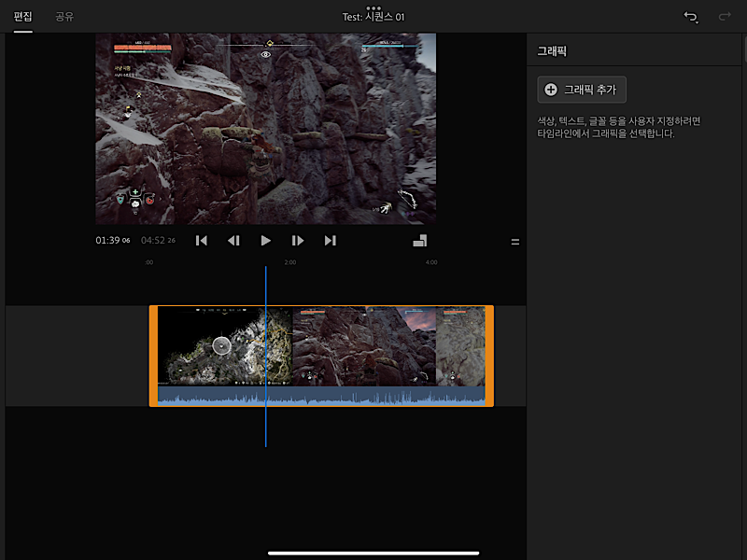Screen dimensions: 747x560
Task: Tap the home indicator bar
Action: pyautogui.click(x=373, y=553)
